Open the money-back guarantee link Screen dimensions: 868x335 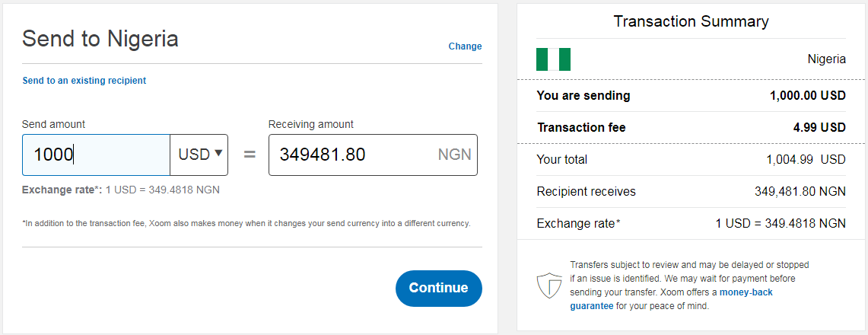pos(671,299)
